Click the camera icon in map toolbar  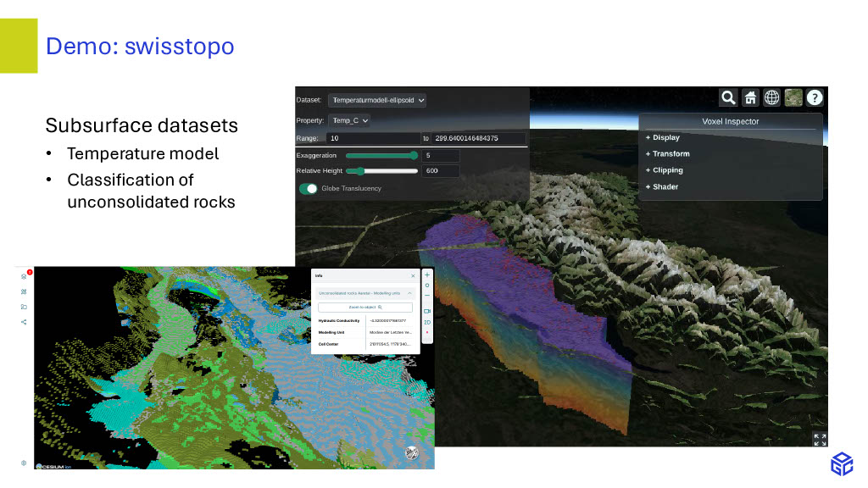pos(427,311)
